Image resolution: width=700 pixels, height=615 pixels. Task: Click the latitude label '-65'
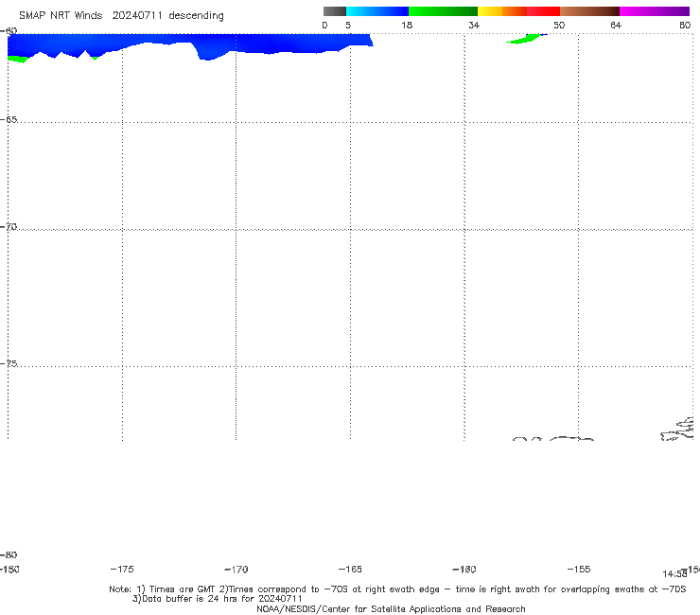[x=9, y=119]
